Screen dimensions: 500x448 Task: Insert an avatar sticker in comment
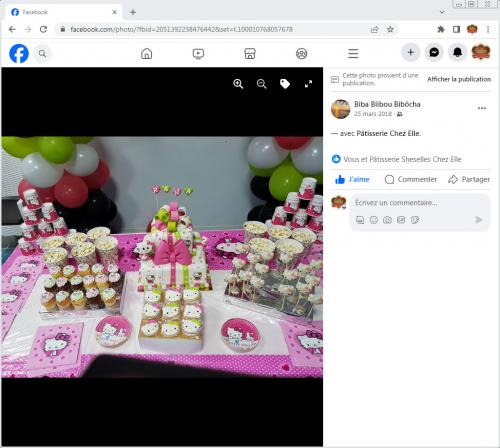[360, 220]
